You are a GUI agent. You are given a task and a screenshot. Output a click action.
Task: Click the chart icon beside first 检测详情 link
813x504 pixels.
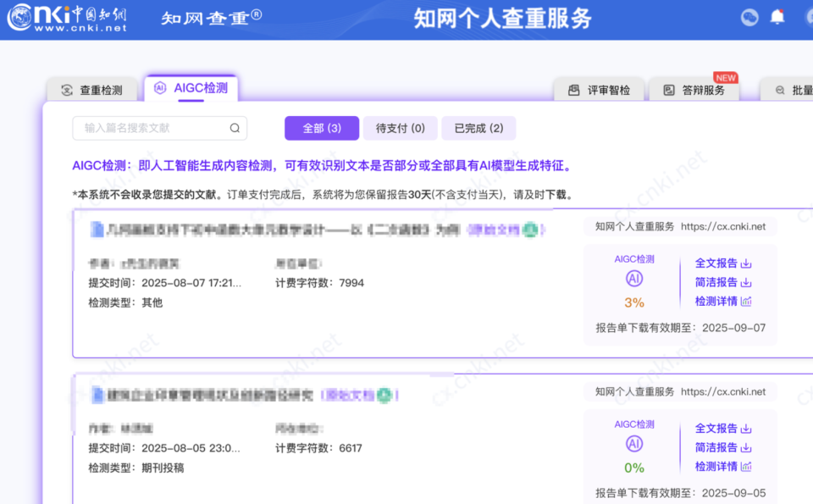[x=746, y=301]
